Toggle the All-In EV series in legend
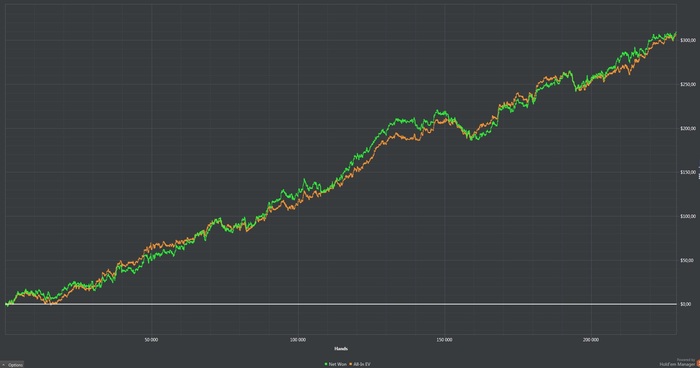 click(x=360, y=364)
